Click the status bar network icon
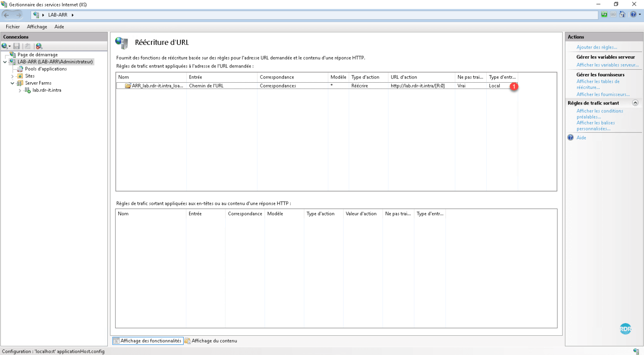 click(x=636, y=351)
